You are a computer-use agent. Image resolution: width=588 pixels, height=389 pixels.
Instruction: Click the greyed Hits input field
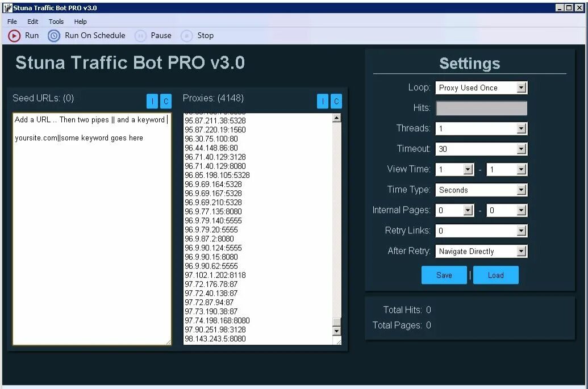point(482,108)
